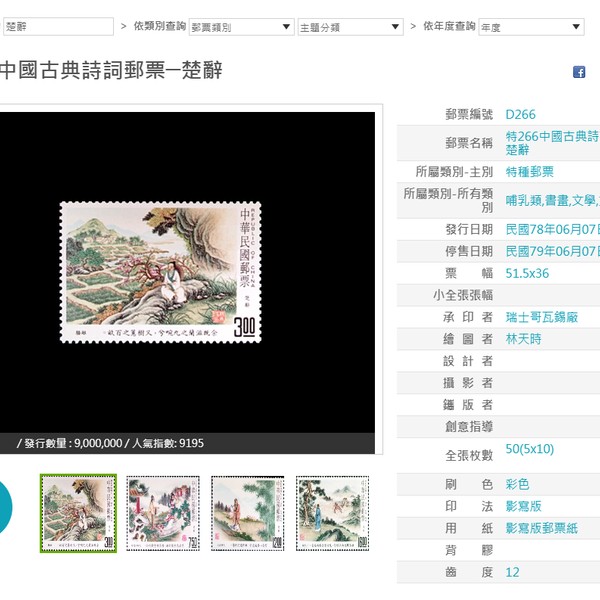Select the 7.50 stamp thumbnail
The image size is (600, 600).
pos(163,513)
